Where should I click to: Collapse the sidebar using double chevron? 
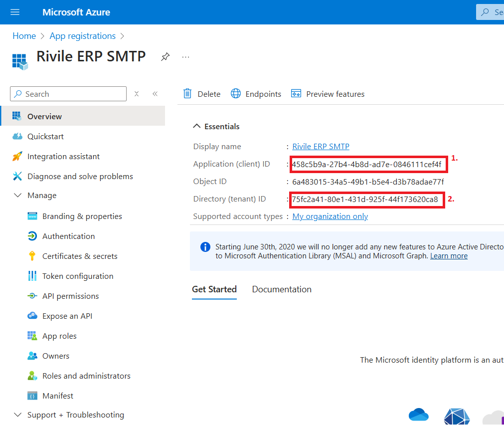coord(155,94)
